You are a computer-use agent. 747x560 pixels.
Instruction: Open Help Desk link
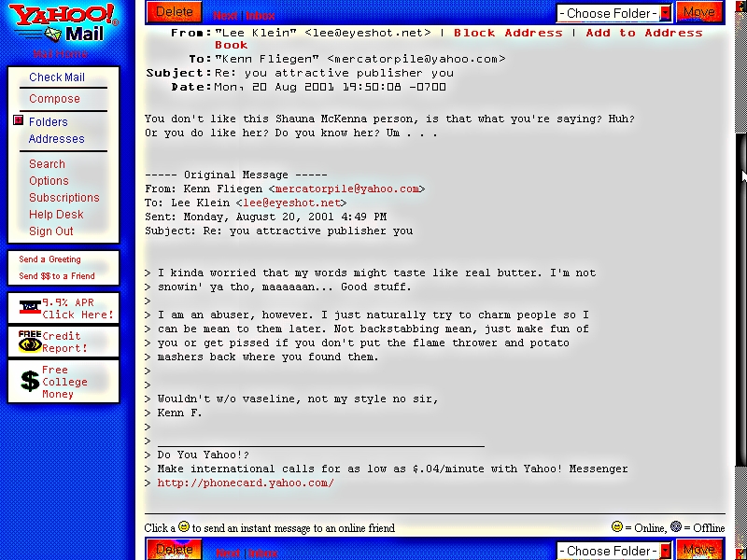[x=56, y=215]
